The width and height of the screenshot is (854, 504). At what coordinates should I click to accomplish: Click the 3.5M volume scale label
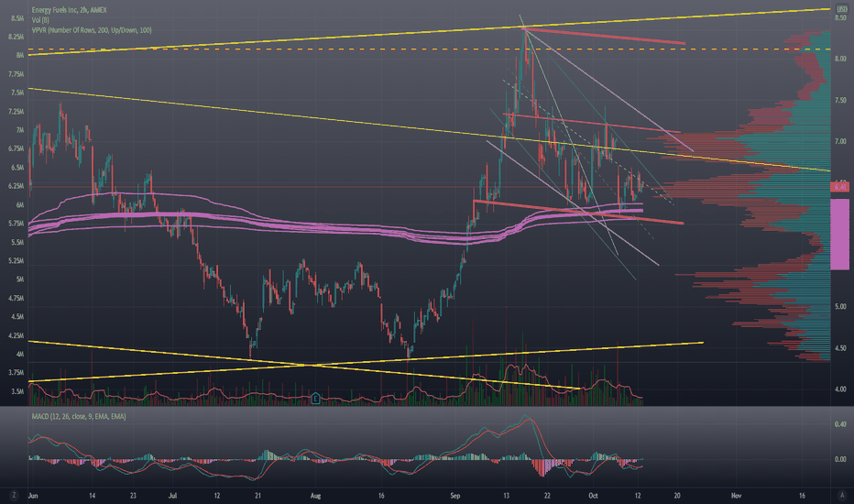coord(17,391)
